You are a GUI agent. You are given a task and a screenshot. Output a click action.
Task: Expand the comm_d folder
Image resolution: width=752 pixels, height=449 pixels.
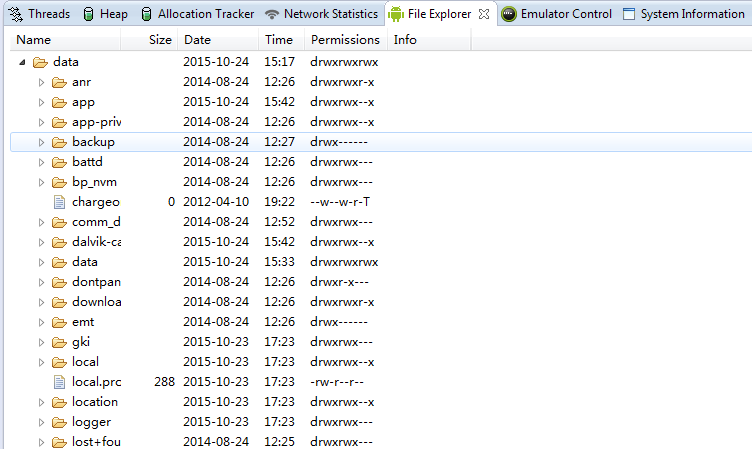tap(41, 223)
